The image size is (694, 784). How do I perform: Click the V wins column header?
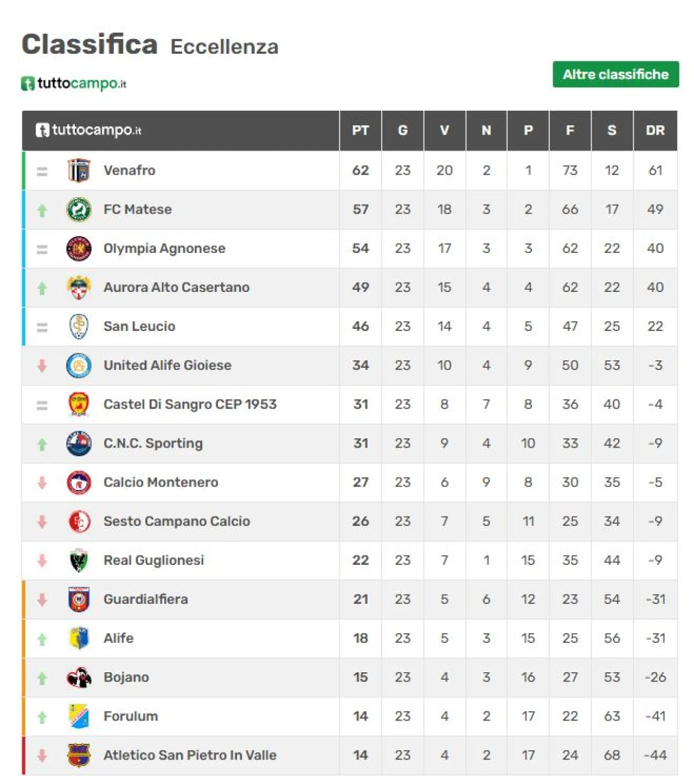point(445,131)
